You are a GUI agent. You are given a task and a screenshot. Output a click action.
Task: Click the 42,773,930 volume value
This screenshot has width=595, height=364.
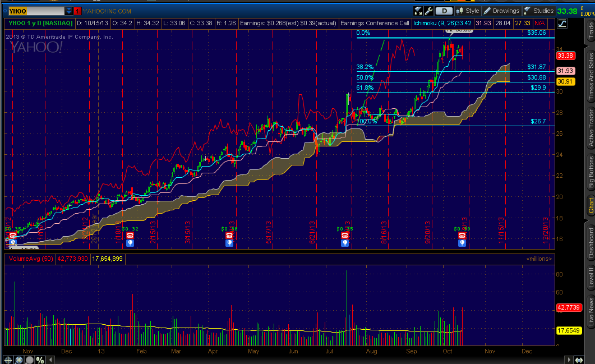72,259
